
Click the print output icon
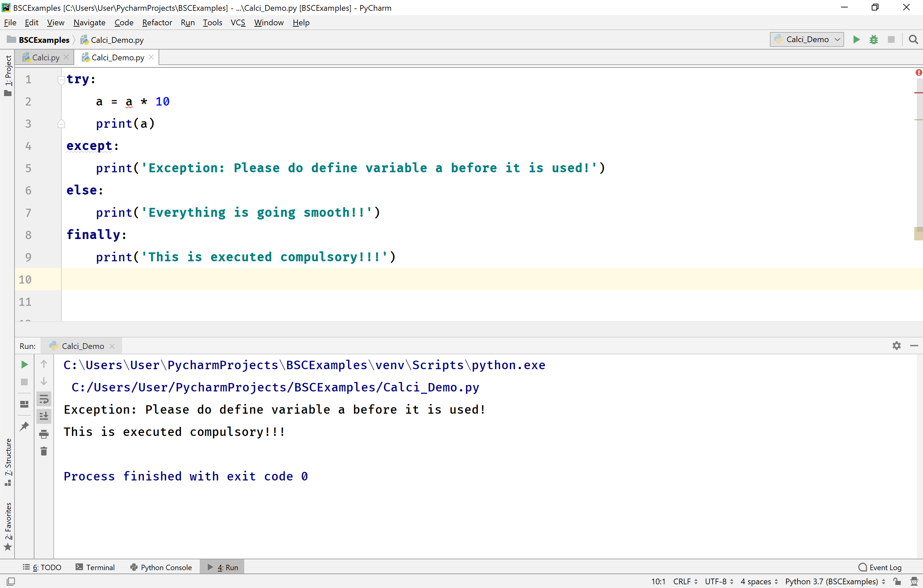44,434
